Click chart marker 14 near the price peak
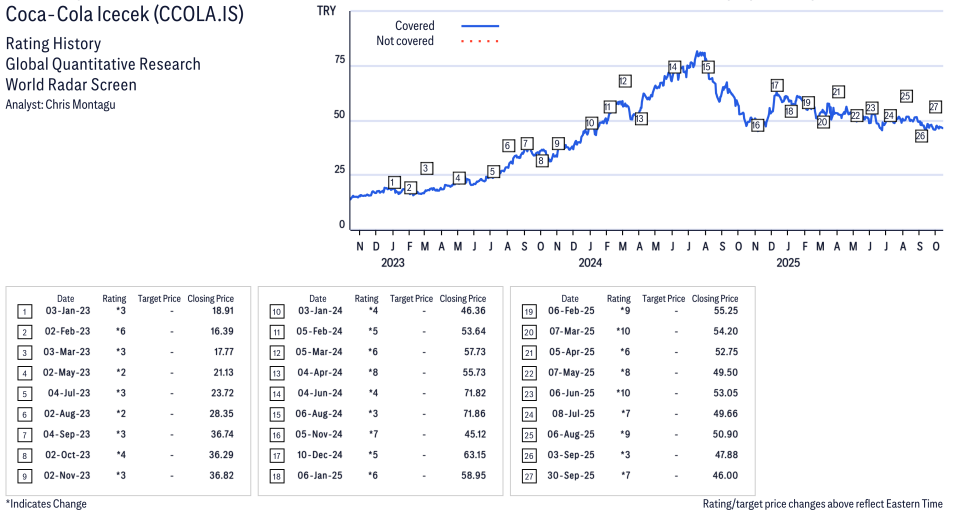Screen dimensions: 954x510 pyautogui.click(x=674, y=67)
